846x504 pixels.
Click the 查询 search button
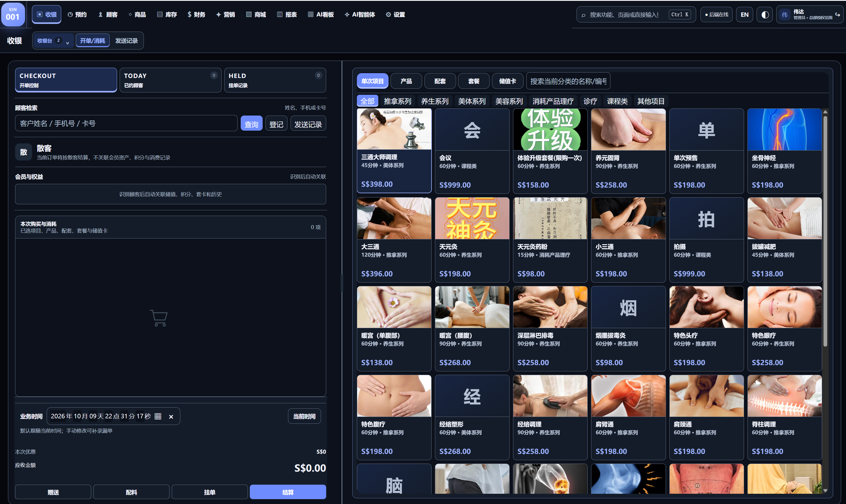pyautogui.click(x=252, y=123)
